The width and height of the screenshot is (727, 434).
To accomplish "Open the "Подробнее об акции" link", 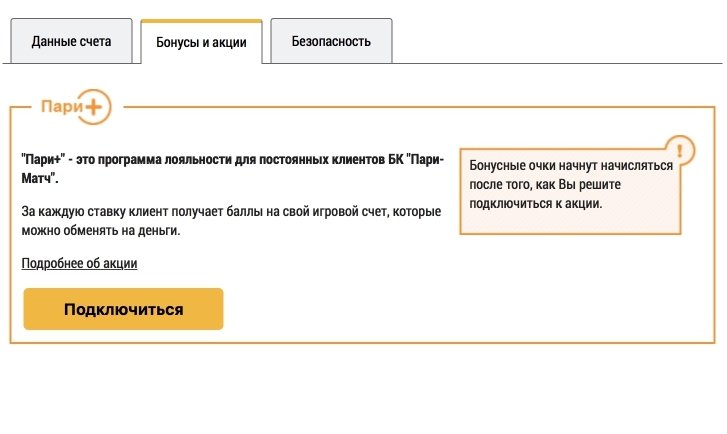I will [x=79, y=263].
